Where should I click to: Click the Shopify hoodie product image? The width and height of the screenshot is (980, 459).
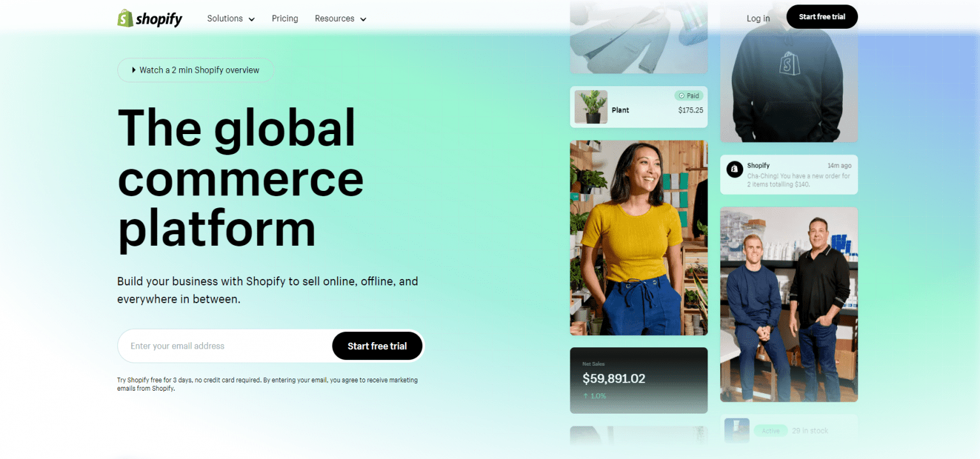coord(789,71)
